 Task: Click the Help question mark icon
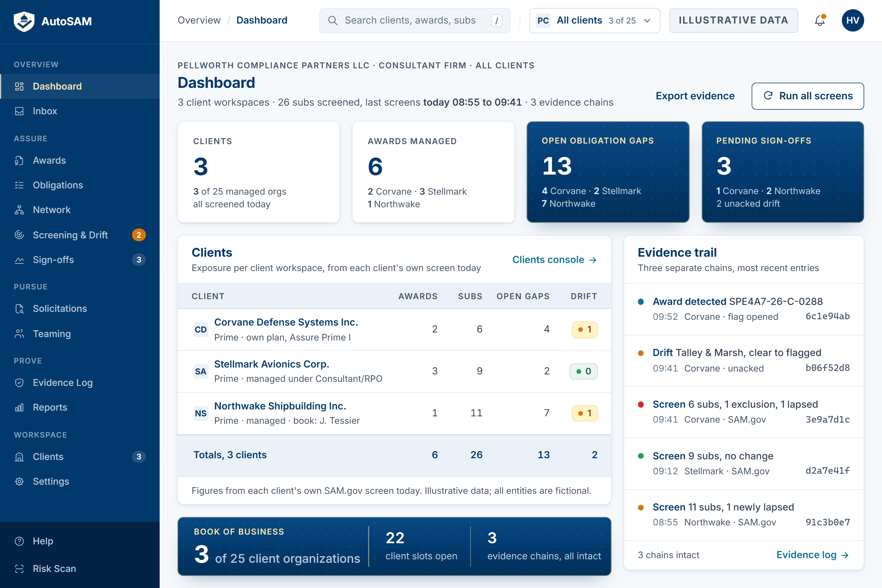pos(19,541)
